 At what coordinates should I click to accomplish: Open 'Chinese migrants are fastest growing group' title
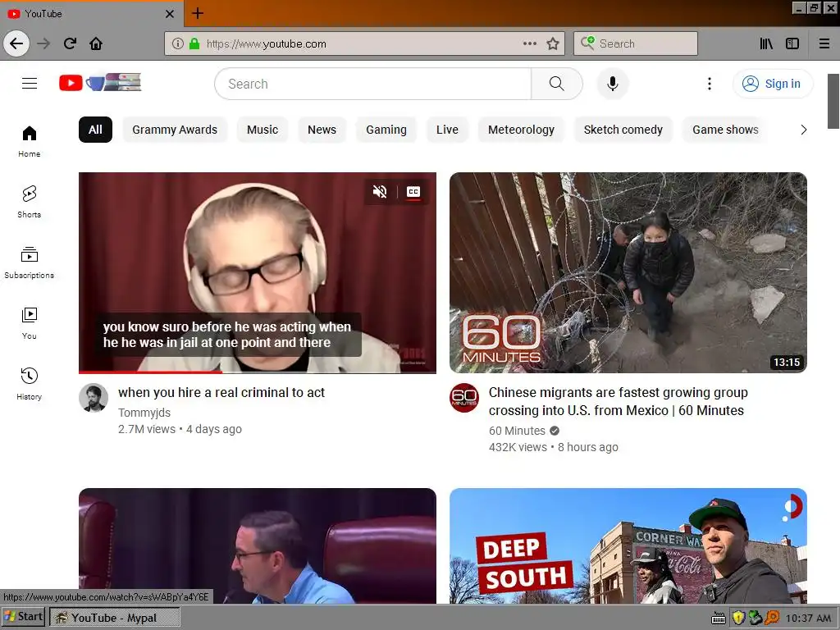[619, 401]
